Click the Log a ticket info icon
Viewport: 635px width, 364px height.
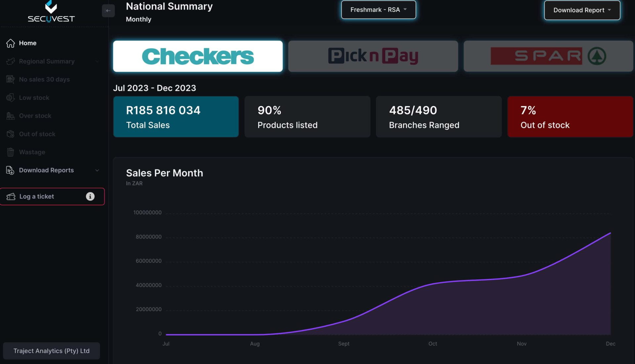point(90,197)
